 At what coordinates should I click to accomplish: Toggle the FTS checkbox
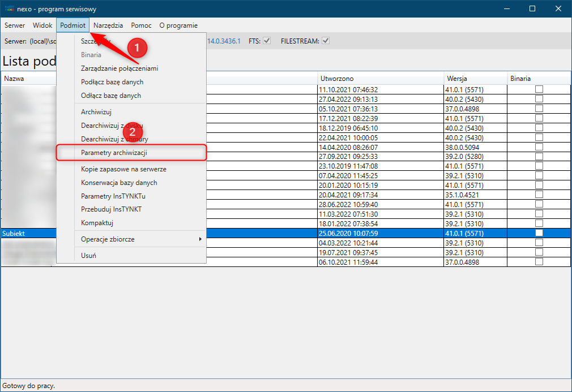click(267, 41)
